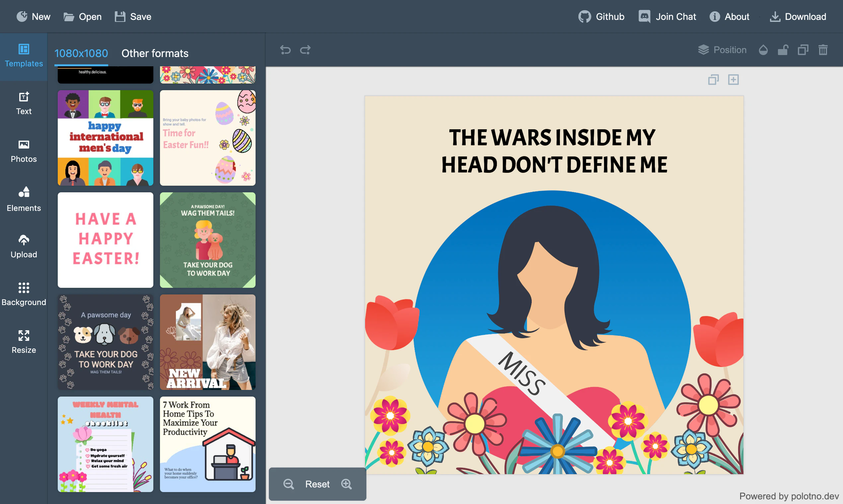Image resolution: width=843 pixels, height=504 pixels.
Task: Click the redo arrow icon
Action: tap(305, 50)
